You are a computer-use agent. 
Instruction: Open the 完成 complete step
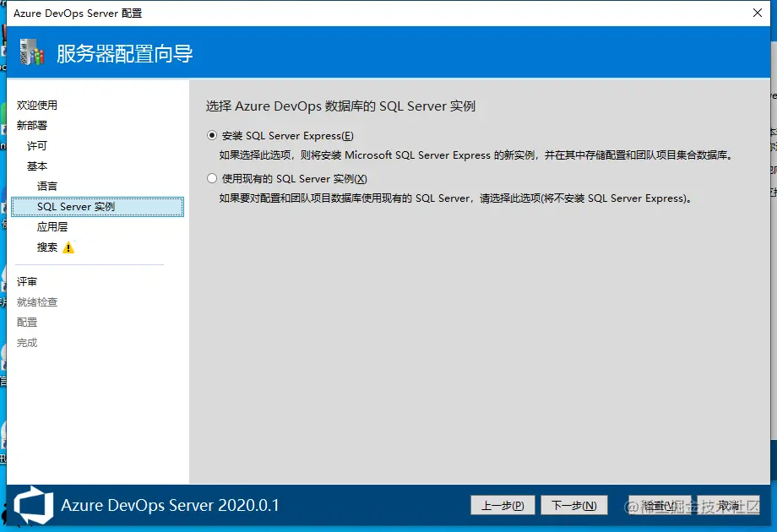(27, 343)
